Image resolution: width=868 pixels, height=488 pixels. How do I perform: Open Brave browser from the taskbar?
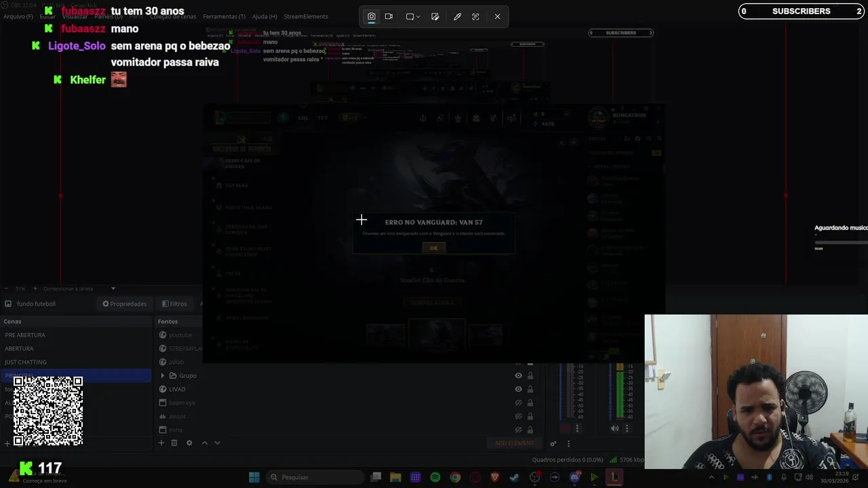495,477
